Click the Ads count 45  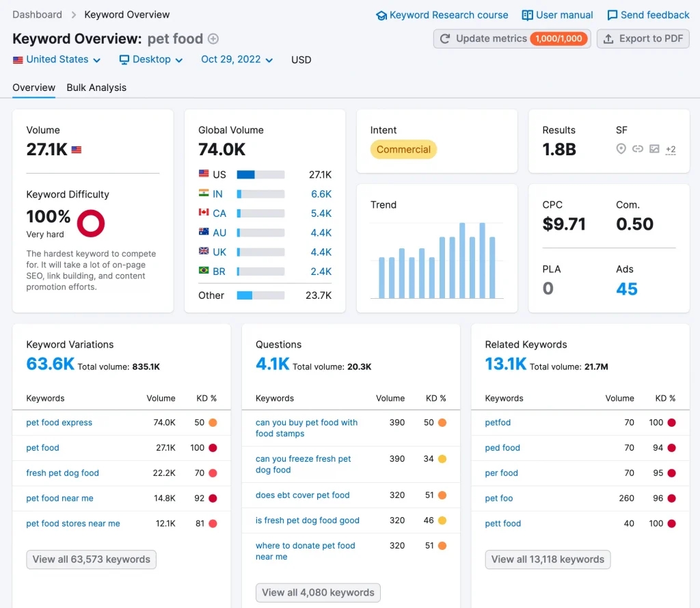(x=627, y=289)
